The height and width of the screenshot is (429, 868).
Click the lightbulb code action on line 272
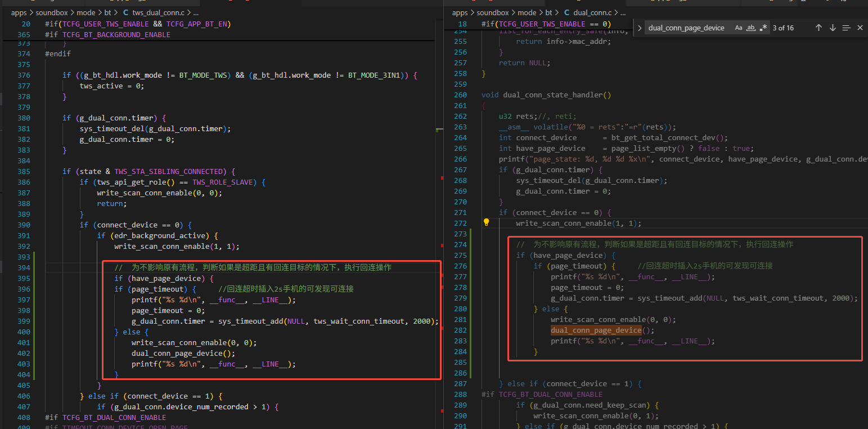(x=487, y=223)
